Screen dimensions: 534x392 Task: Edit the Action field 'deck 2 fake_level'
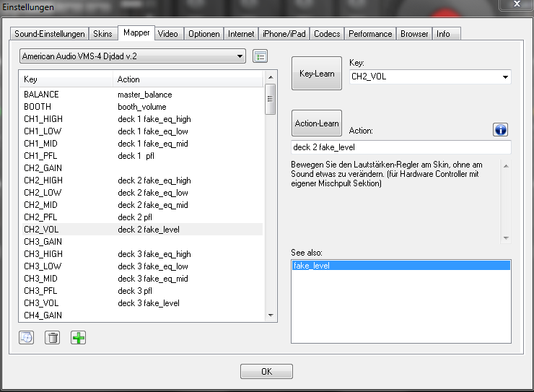[x=401, y=147]
